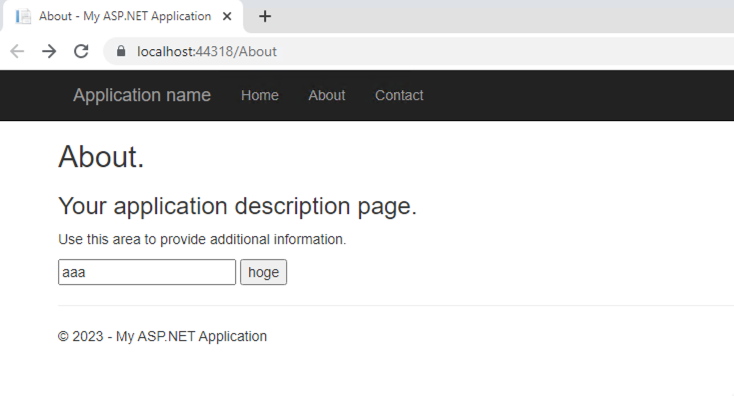This screenshot has width=734, height=396.
Task: Click the About. heading
Action: [101, 156]
